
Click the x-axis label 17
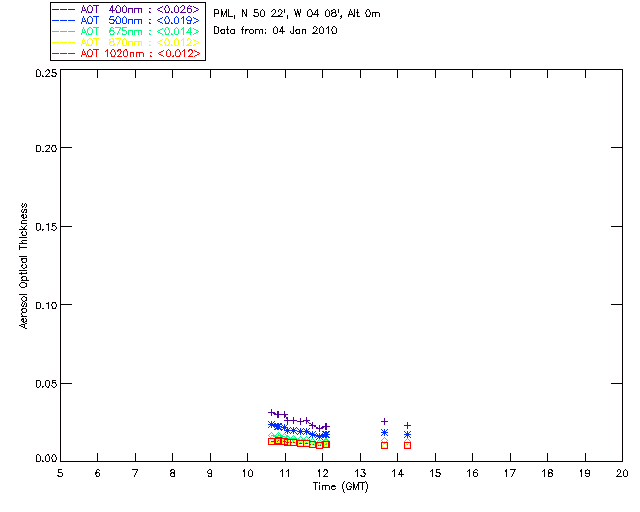click(x=510, y=473)
